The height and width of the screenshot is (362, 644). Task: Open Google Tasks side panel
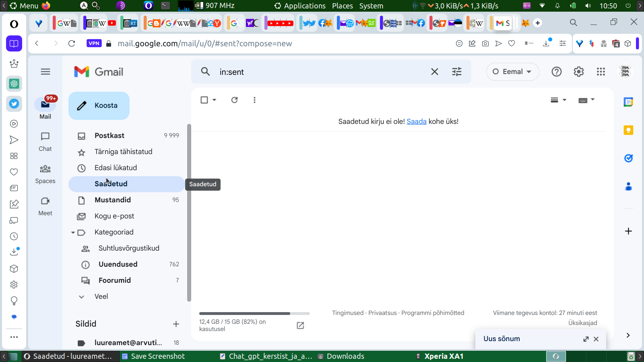(x=628, y=158)
